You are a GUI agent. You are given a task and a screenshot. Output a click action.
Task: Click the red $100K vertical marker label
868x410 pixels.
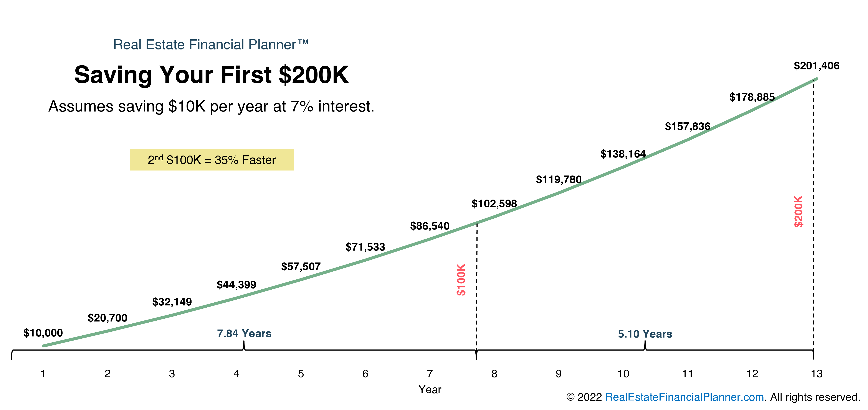(x=461, y=279)
